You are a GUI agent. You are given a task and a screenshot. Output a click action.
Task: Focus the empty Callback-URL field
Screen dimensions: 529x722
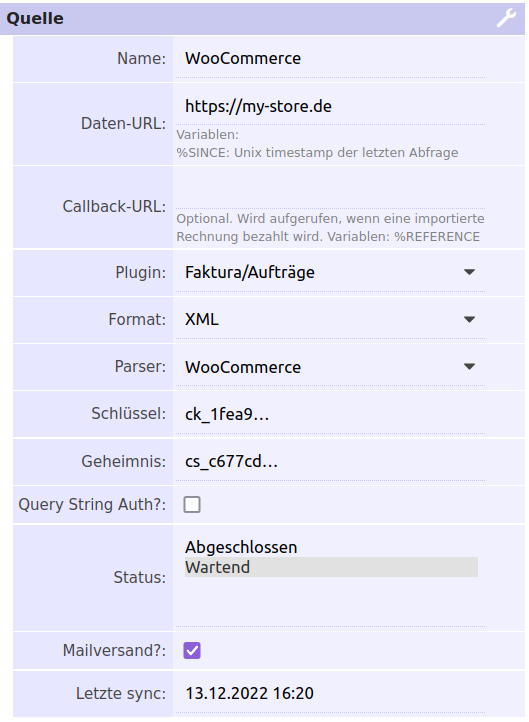[x=331, y=190]
